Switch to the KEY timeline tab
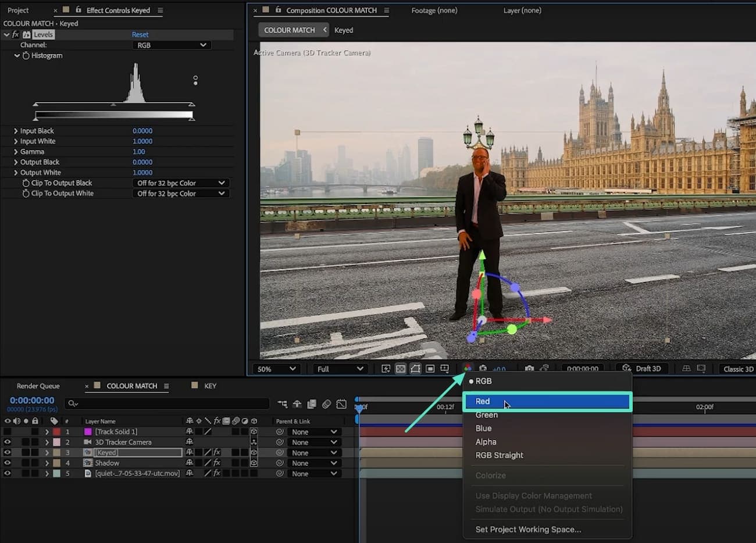 click(210, 386)
